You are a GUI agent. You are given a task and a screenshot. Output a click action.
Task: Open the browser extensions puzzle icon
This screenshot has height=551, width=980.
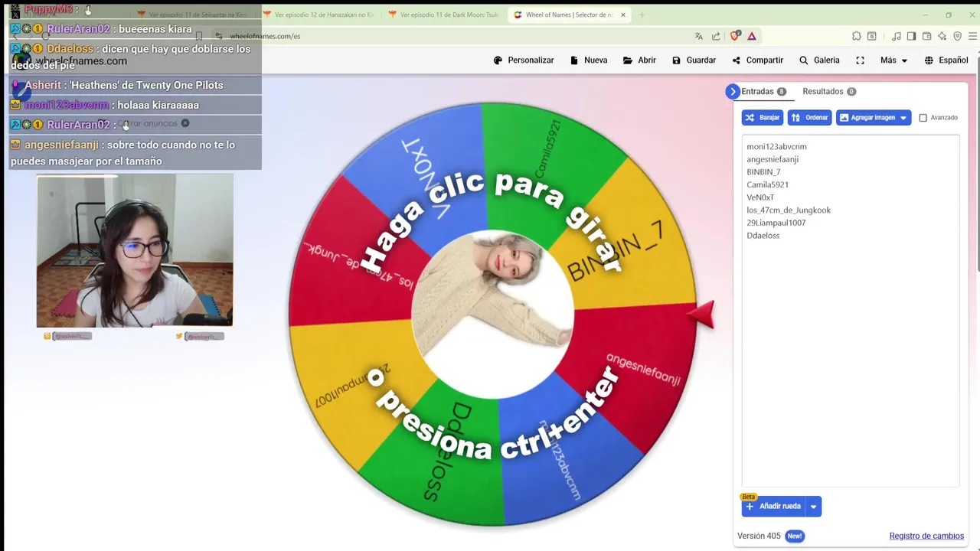(857, 36)
